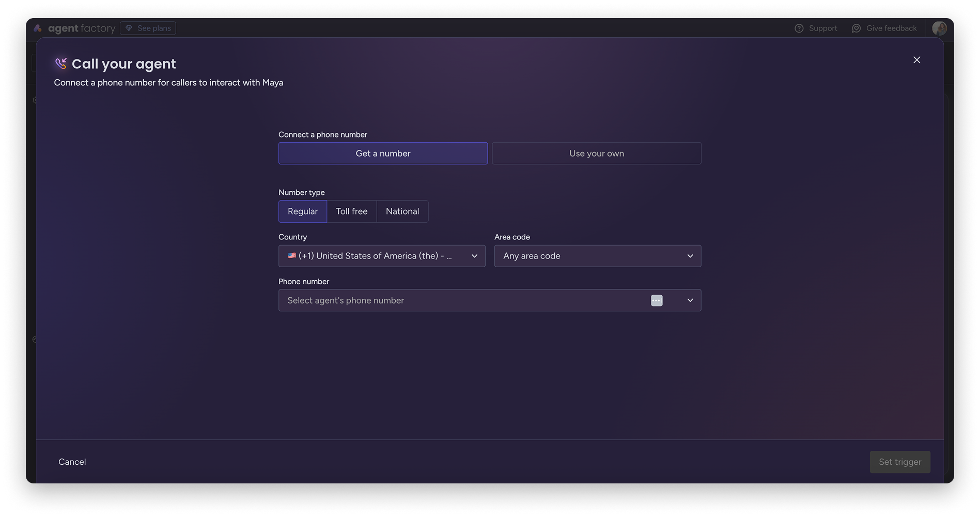Click the Support question mark icon
The width and height of the screenshot is (980, 517).
tap(799, 28)
